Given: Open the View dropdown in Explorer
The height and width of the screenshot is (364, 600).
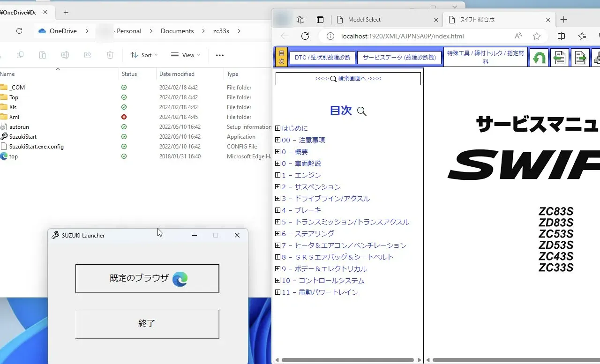Looking at the screenshot, I should coord(186,55).
